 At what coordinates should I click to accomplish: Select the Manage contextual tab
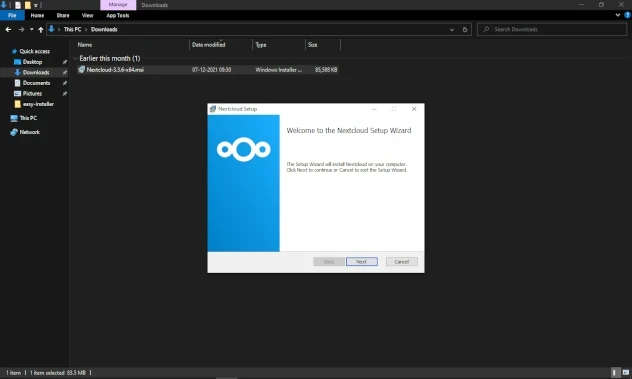click(118, 4)
